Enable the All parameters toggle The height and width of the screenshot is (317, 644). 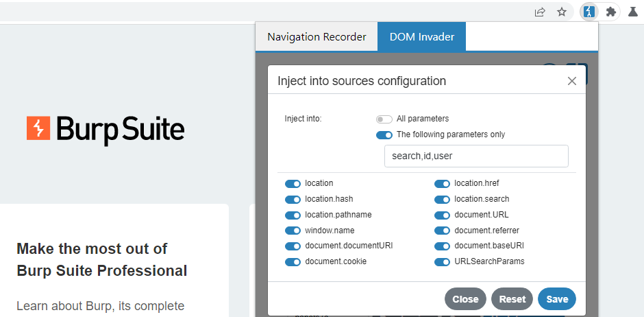(x=384, y=119)
